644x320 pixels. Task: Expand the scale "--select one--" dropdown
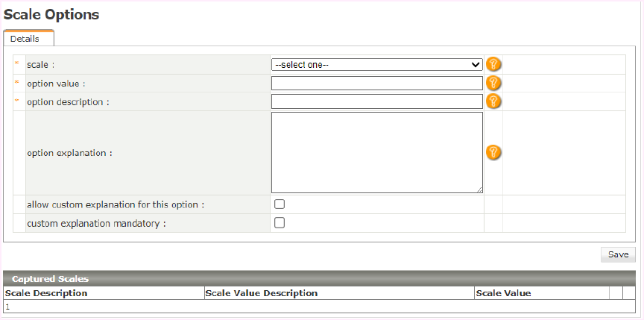tap(376, 65)
